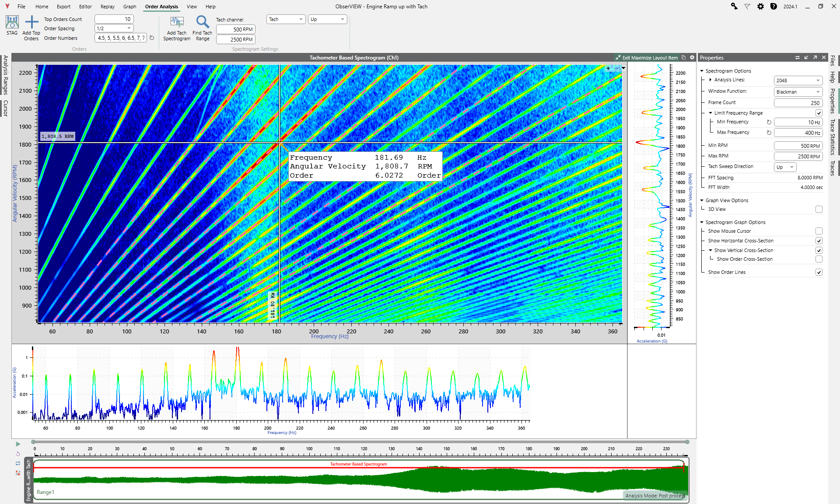Viewport: 840px width, 504px height.
Task: Open spectrogram graph settings gear icon
Action: [692, 57]
